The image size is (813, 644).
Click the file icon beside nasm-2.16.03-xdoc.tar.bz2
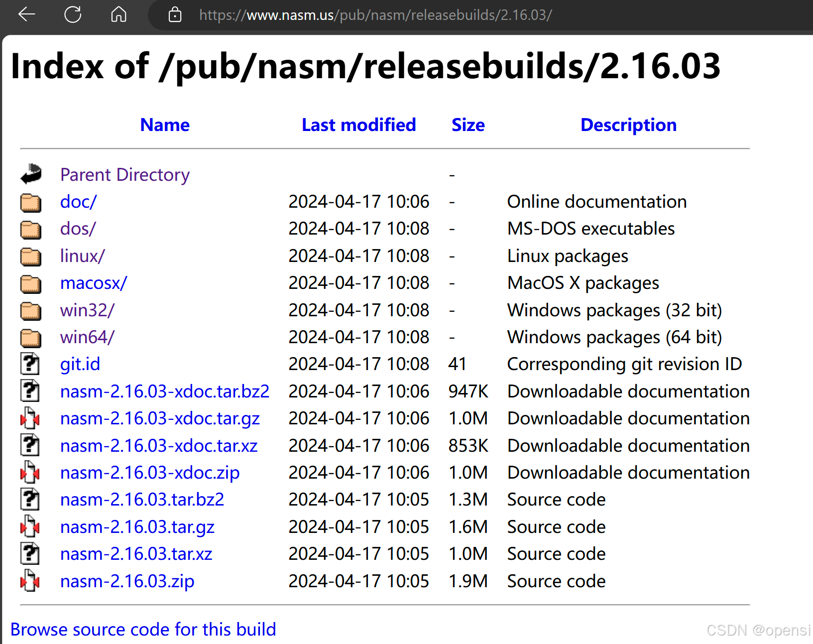click(x=30, y=390)
